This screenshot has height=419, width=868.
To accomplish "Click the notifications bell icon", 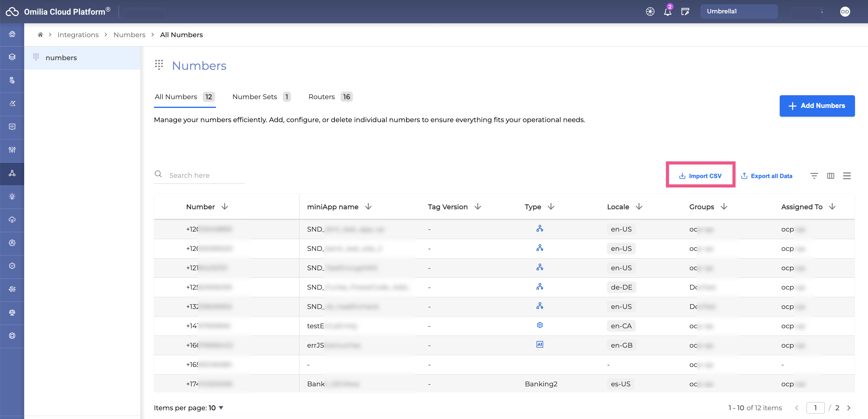I will coord(667,11).
